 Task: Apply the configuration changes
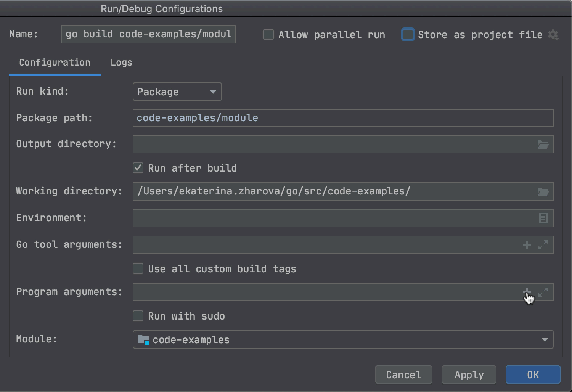pos(469,375)
